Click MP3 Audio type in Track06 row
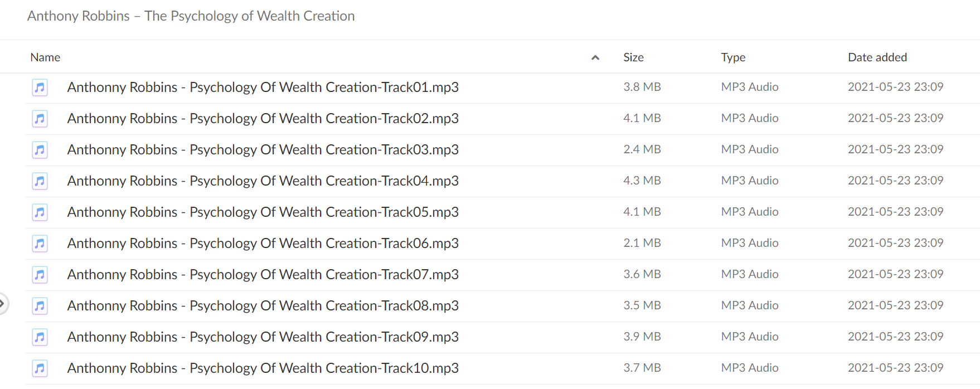 (750, 243)
